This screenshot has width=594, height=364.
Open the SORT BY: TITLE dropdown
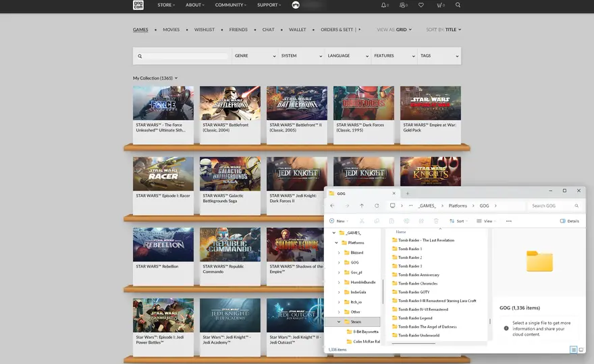443,30
